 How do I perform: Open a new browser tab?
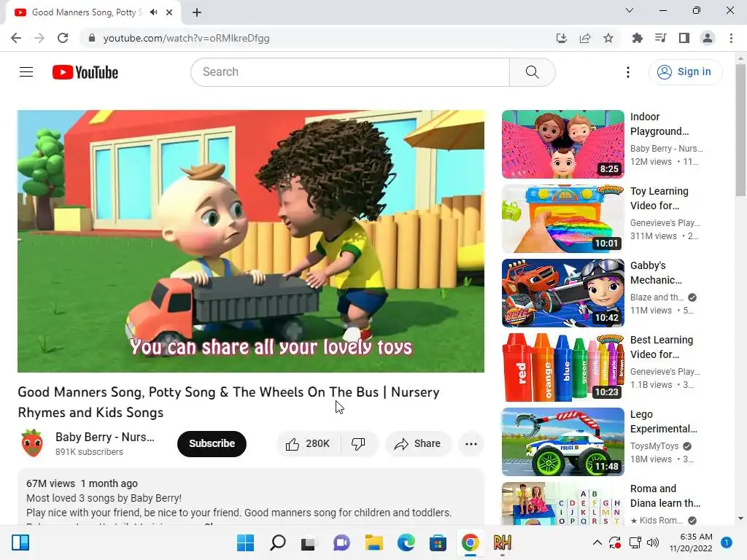coord(197,12)
